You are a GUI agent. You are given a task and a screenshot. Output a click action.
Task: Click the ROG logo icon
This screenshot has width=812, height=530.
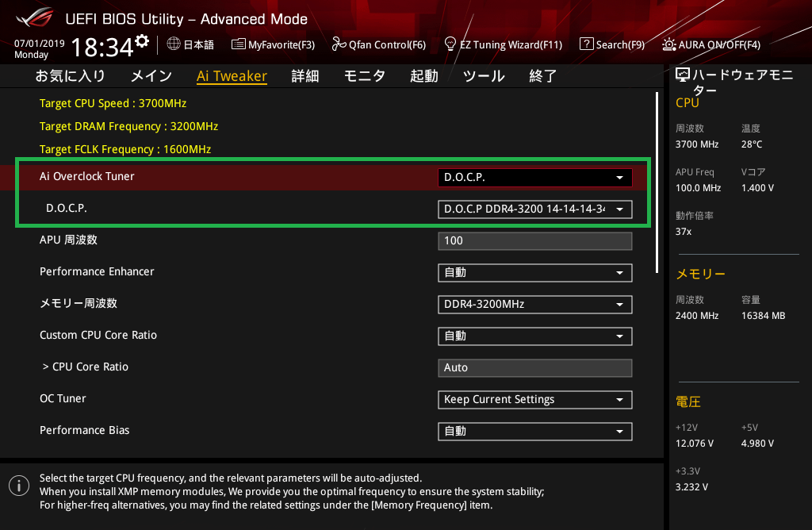click(34, 17)
